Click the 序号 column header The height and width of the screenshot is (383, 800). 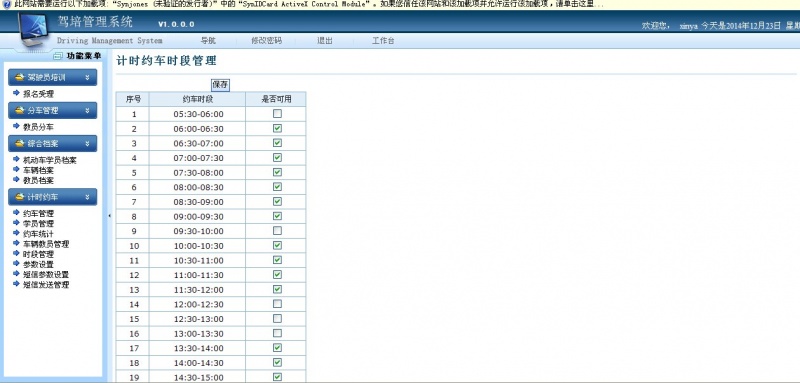coord(133,99)
